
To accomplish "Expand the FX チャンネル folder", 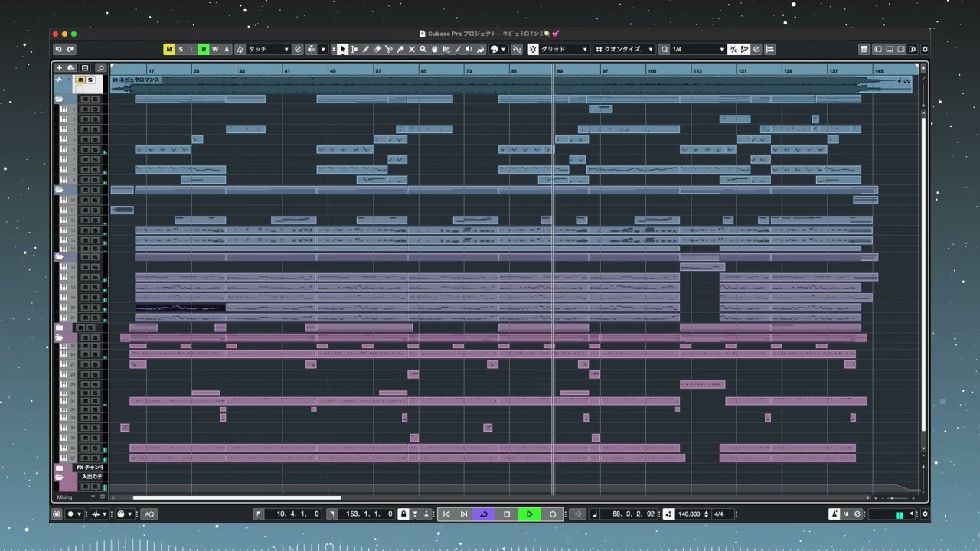I will click(x=59, y=468).
